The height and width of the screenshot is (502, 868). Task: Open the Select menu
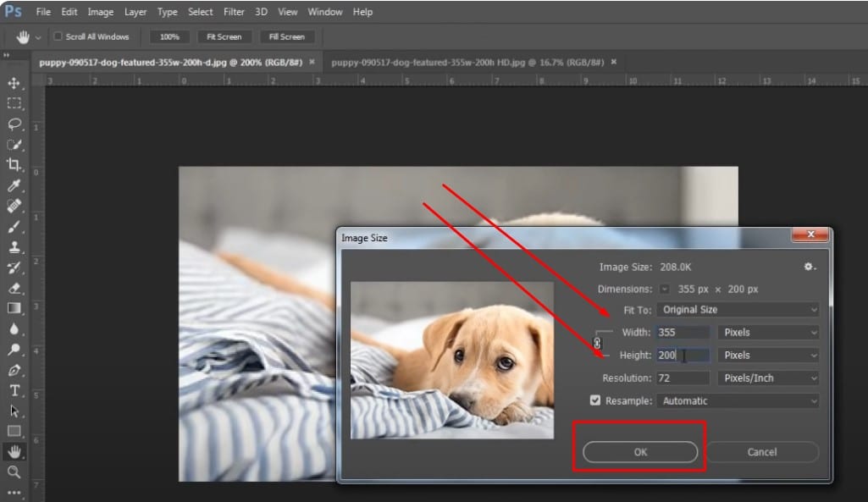201,12
